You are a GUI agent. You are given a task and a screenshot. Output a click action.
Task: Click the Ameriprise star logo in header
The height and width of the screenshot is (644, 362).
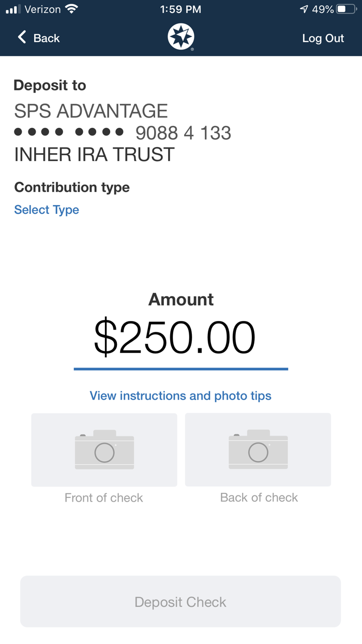[180, 36]
